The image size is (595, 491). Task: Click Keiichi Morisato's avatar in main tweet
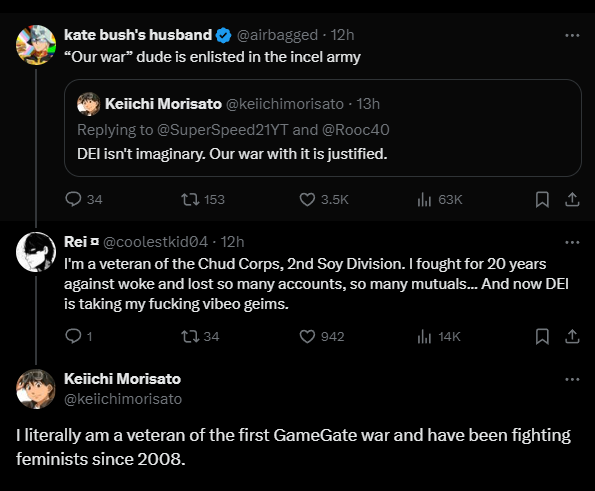click(x=36, y=389)
